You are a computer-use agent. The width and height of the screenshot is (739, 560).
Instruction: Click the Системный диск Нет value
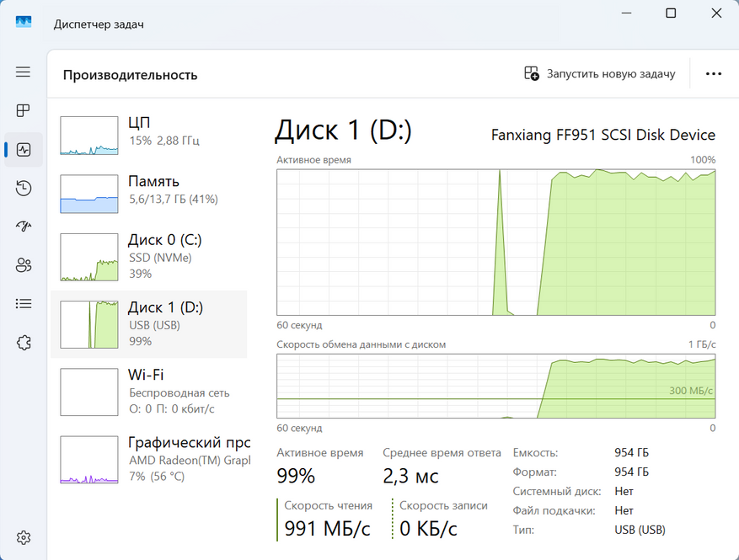click(x=624, y=491)
